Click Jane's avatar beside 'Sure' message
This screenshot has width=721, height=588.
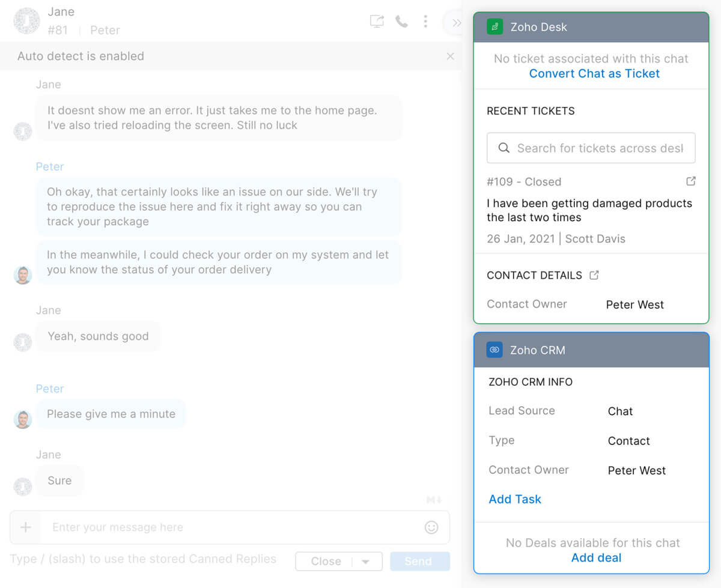tap(23, 486)
